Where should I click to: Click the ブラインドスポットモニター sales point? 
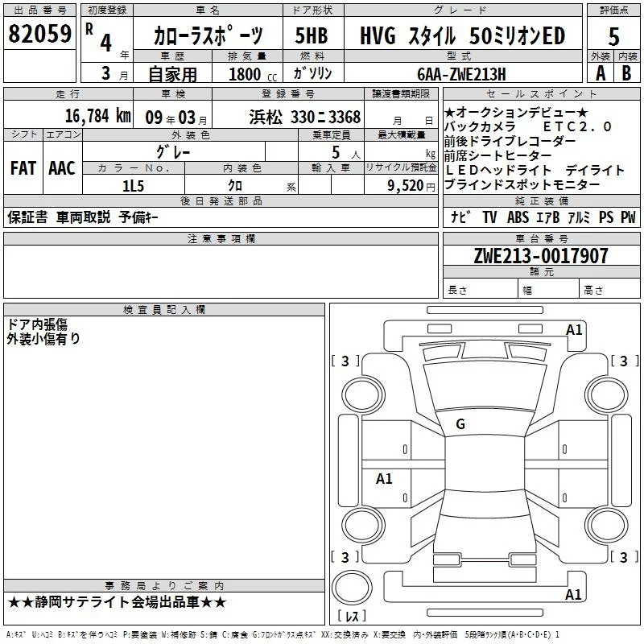tap(522, 185)
